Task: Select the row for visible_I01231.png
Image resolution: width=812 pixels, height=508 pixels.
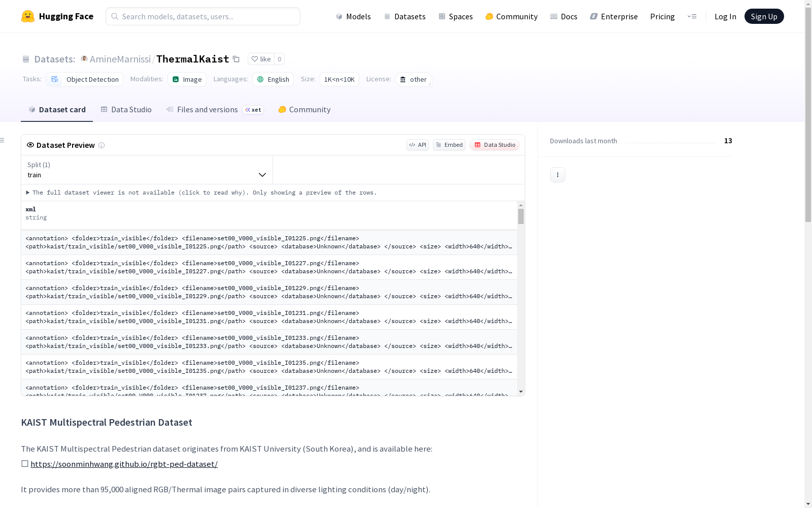Action: click(x=269, y=317)
